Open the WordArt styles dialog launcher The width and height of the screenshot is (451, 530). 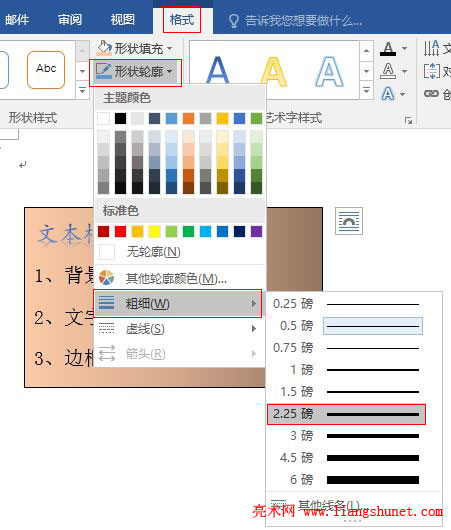(408, 121)
